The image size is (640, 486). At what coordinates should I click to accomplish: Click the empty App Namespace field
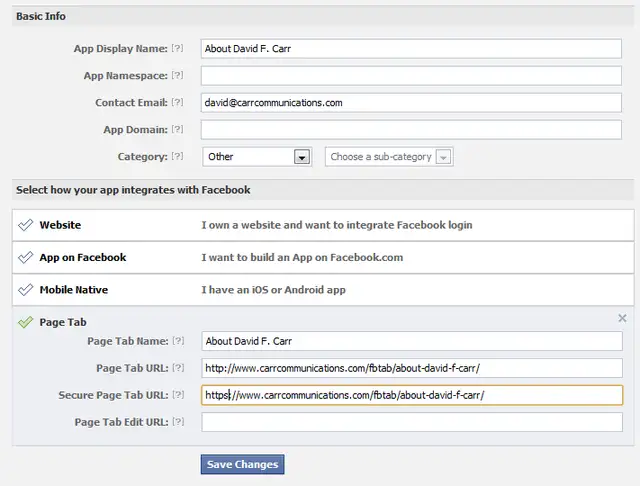pyautogui.click(x=411, y=75)
